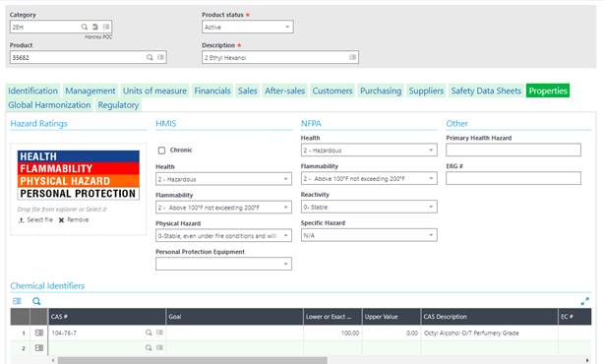Screen dimensions: 604x364
Task: Switch to the Management tab
Action: (91, 91)
